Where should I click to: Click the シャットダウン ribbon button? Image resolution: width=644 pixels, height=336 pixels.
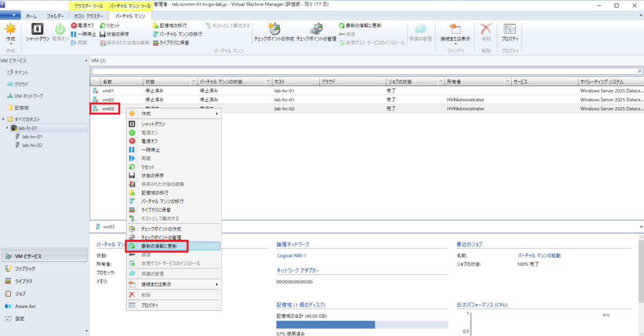(x=38, y=33)
